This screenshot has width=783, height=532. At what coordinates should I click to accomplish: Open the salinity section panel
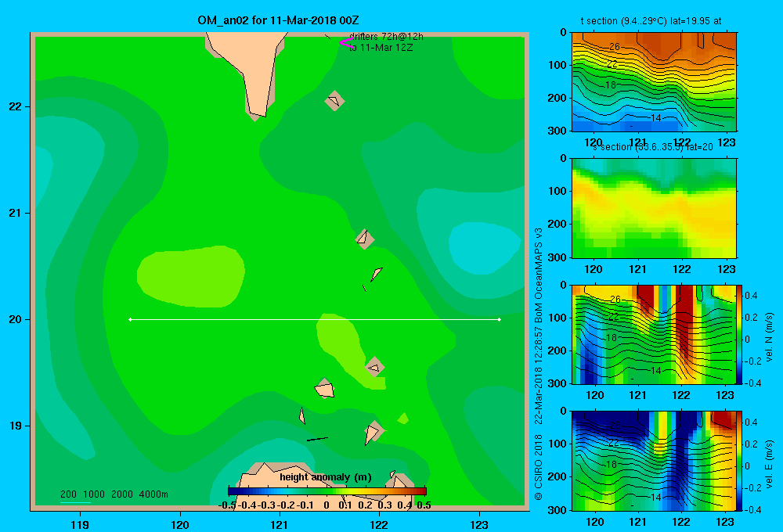click(654, 208)
